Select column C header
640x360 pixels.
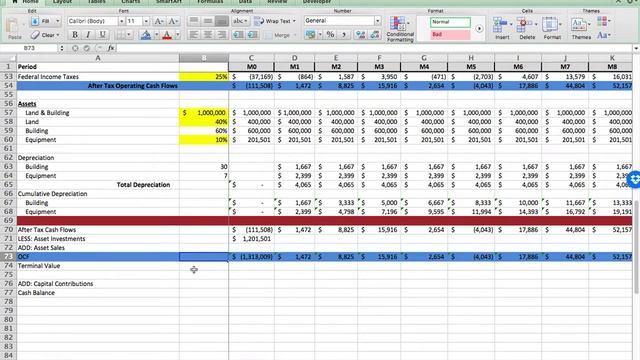coord(251,58)
